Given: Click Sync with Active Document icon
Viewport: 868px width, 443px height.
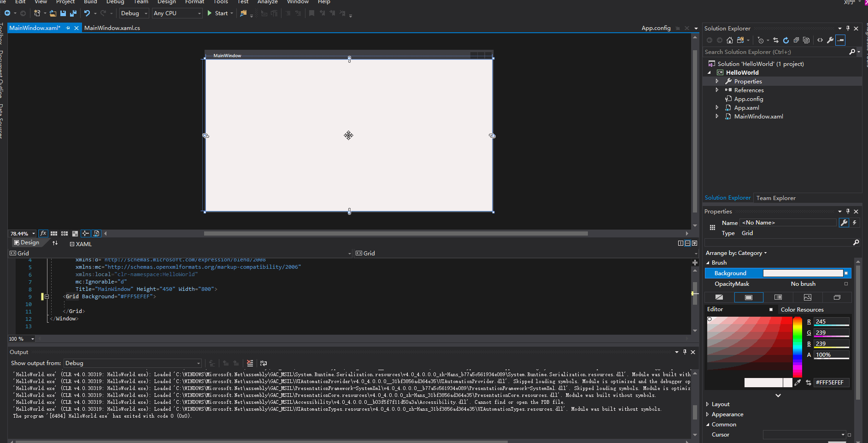Looking at the screenshot, I should [x=776, y=40].
